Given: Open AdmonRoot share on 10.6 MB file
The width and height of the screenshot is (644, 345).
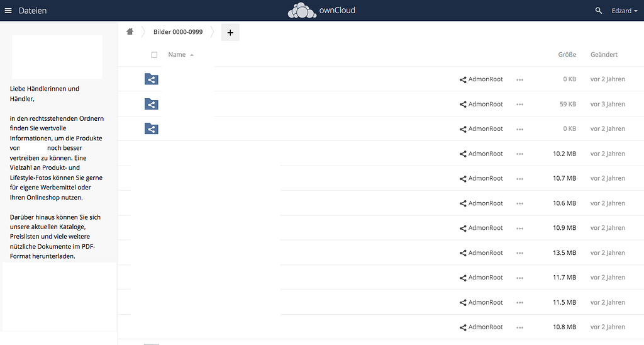Looking at the screenshot, I should point(481,203).
